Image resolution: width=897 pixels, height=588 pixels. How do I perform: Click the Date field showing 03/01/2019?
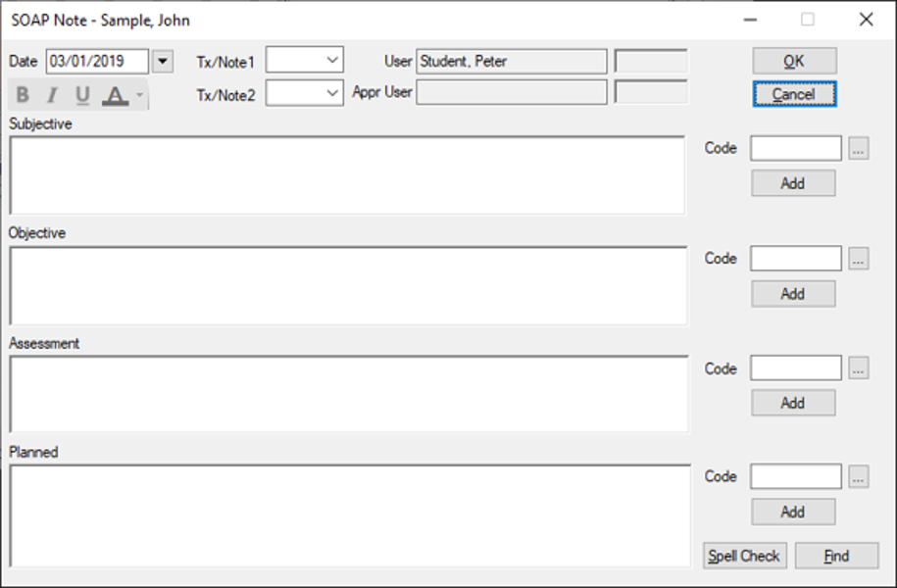click(97, 62)
